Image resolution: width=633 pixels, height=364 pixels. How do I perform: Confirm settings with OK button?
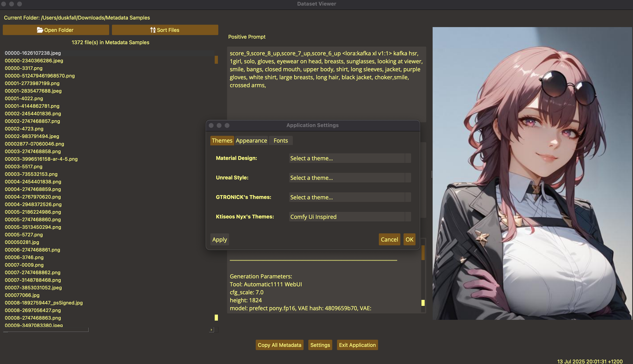[x=409, y=240]
